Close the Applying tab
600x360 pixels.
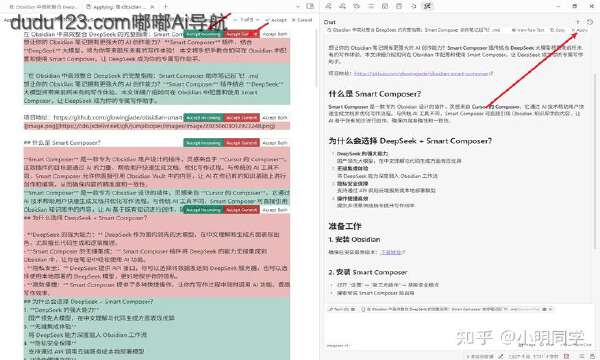point(152,7)
